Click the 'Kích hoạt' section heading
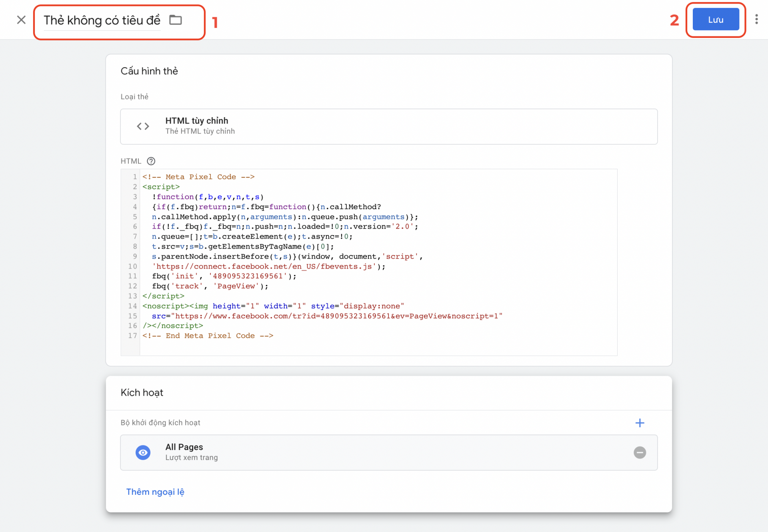Viewport: 768px width, 532px height. tap(142, 393)
